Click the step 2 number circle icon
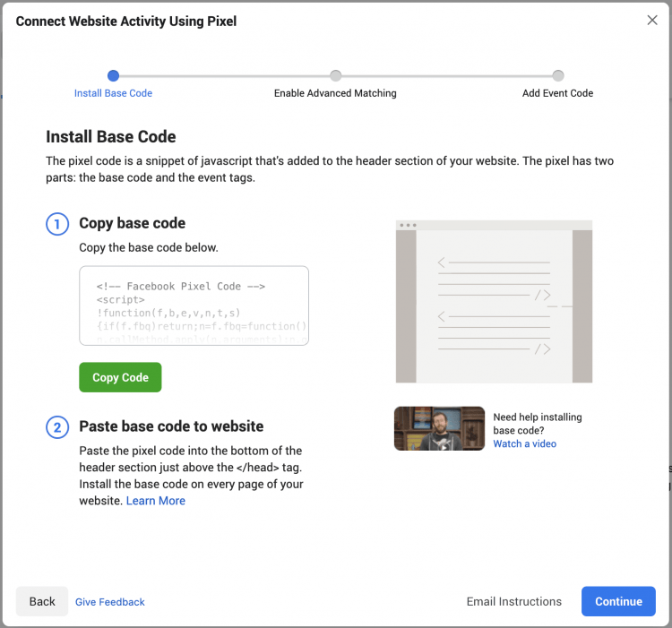The height and width of the screenshot is (628, 672). (57, 427)
